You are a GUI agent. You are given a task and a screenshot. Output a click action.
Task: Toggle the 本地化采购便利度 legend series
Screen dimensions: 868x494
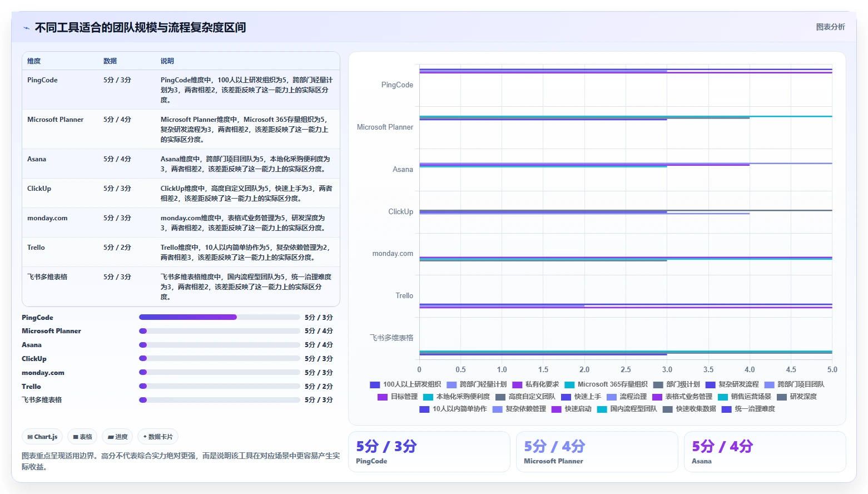point(457,397)
